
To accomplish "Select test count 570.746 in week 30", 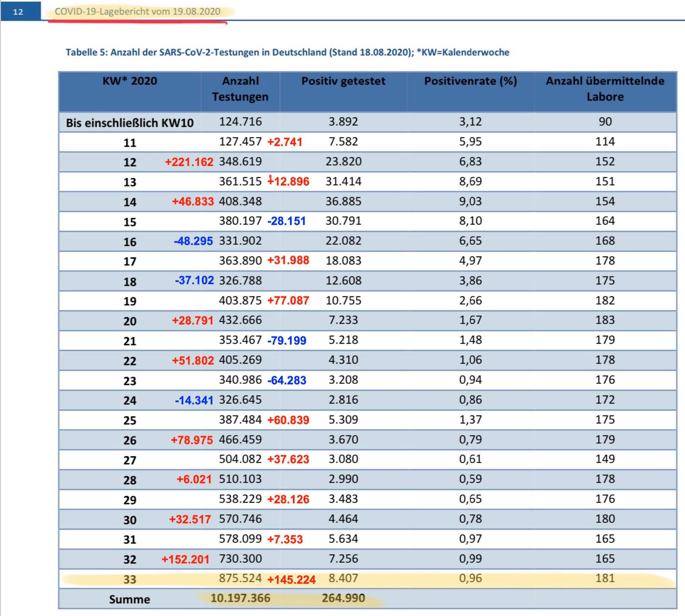I will click(x=240, y=519).
